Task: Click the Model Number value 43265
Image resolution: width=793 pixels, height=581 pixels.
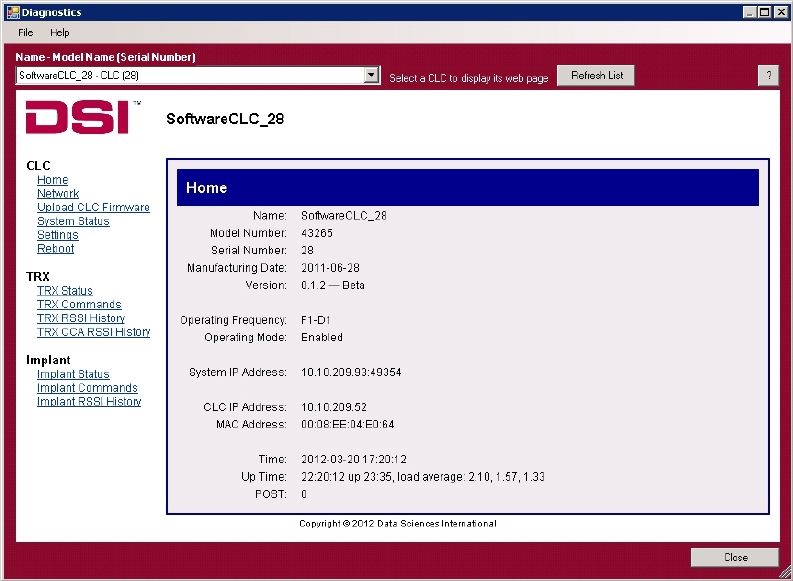Action: pos(317,233)
